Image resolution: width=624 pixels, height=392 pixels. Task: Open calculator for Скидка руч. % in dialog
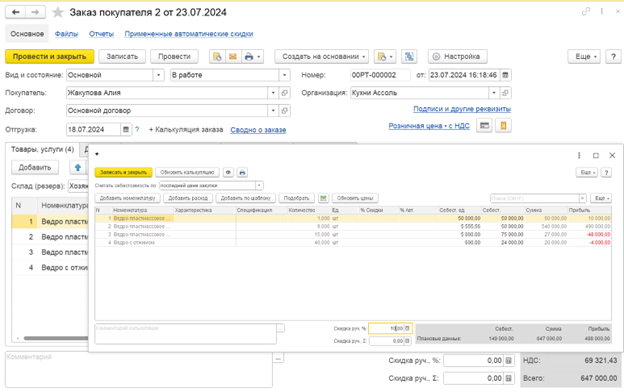(408, 328)
